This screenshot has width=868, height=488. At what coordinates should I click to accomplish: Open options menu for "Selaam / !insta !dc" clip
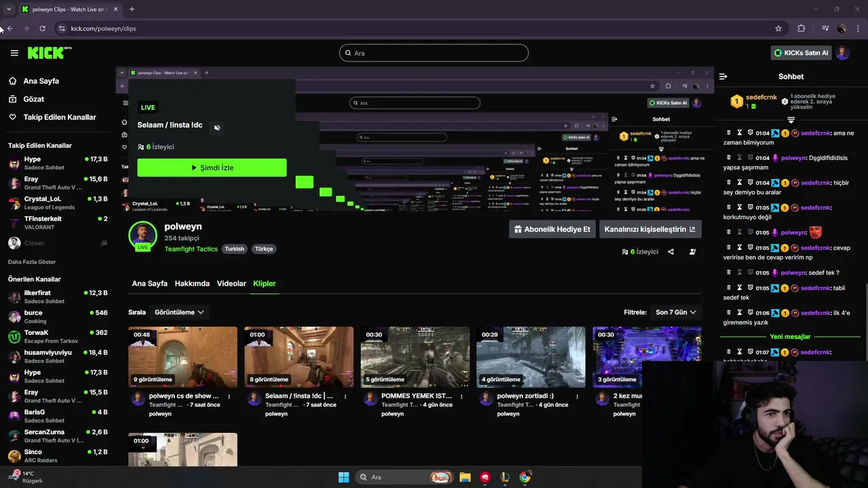345,396
